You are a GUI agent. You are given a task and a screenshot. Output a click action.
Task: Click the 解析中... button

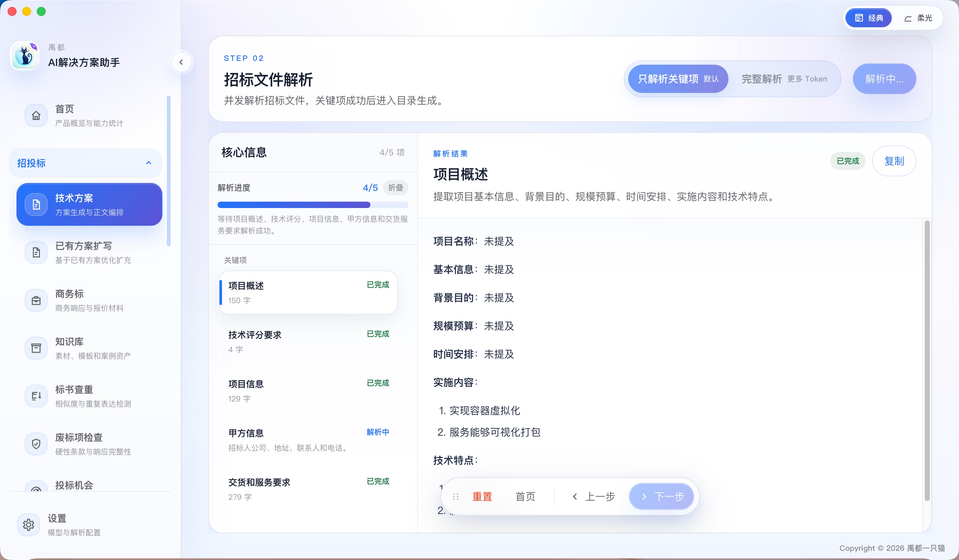[884, 79]
